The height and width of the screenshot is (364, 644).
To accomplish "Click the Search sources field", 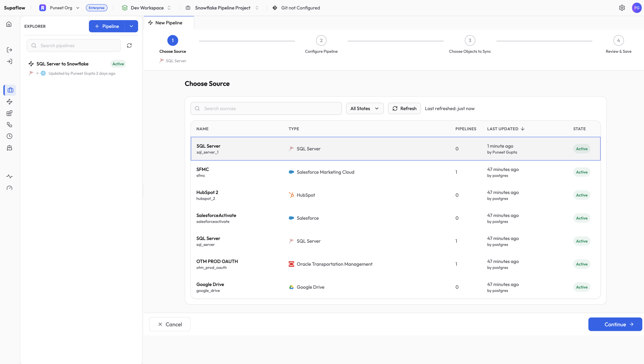I will tap(266, 109).
